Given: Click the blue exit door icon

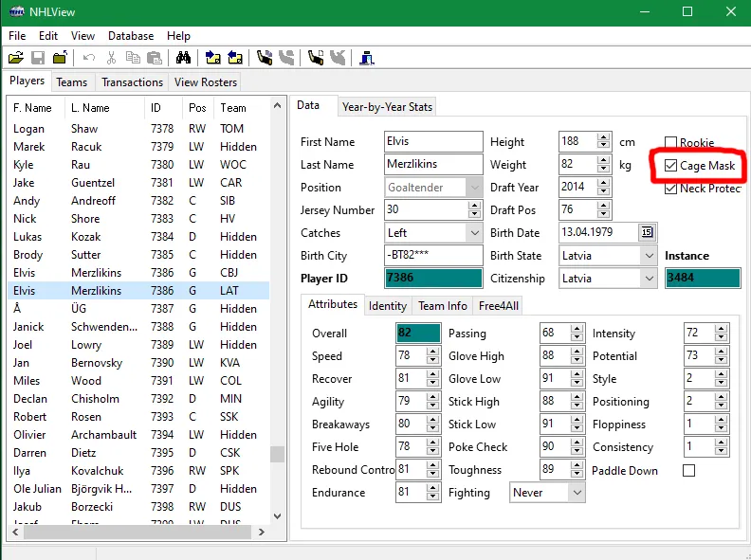Looking at the screenshot, I should tap(367, 58).
